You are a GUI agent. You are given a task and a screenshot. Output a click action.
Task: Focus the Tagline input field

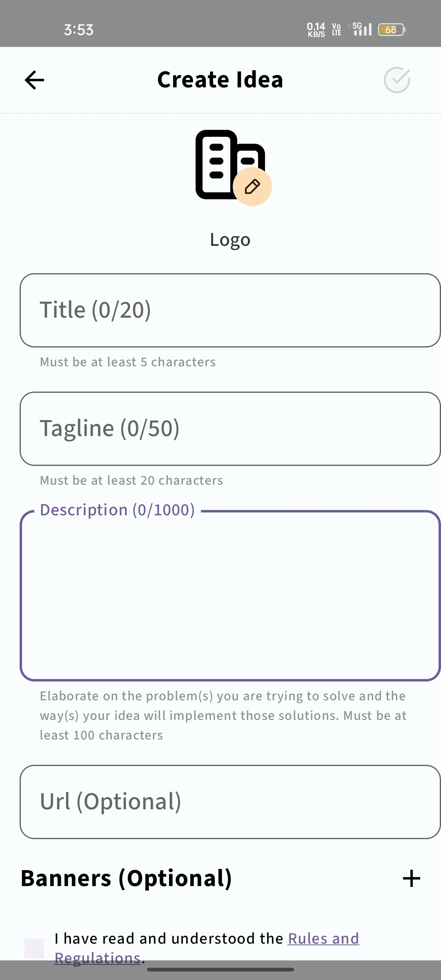(x=230, y=429)
